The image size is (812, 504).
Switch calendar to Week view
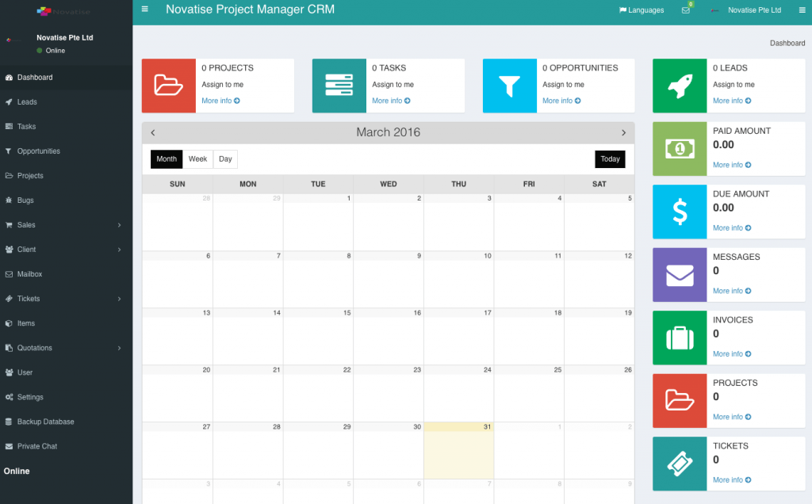coord(197,158)
